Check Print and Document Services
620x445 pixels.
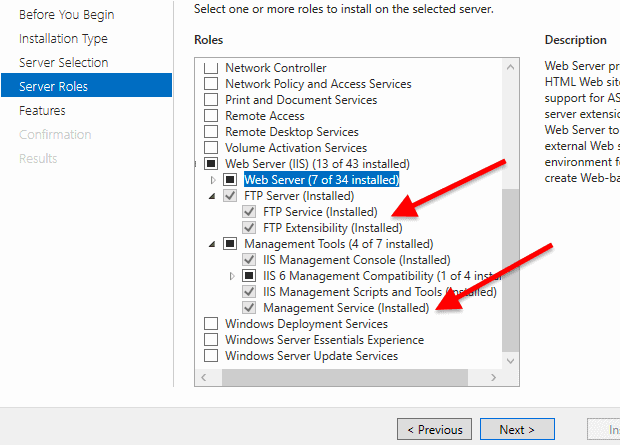[211, 100]
